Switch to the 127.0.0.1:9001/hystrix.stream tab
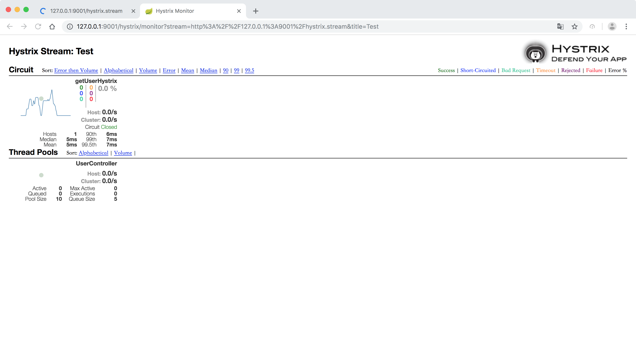Viewport: 636px width, 364px height. coord(86,11)
